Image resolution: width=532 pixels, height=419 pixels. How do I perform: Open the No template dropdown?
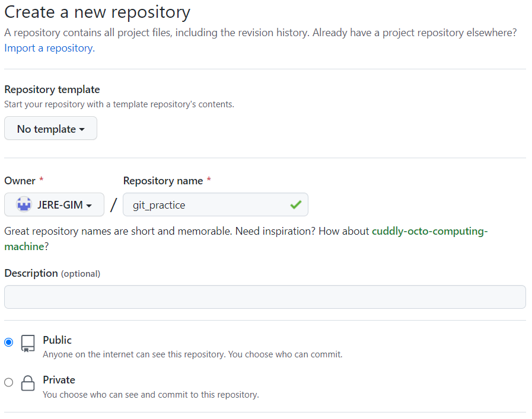coord(50,129)
